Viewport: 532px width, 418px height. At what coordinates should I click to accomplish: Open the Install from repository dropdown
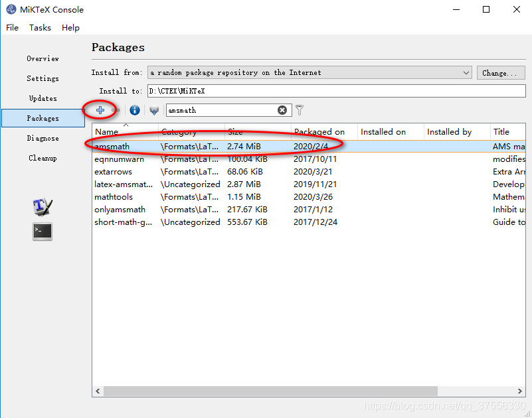click(x=310, y=72)
